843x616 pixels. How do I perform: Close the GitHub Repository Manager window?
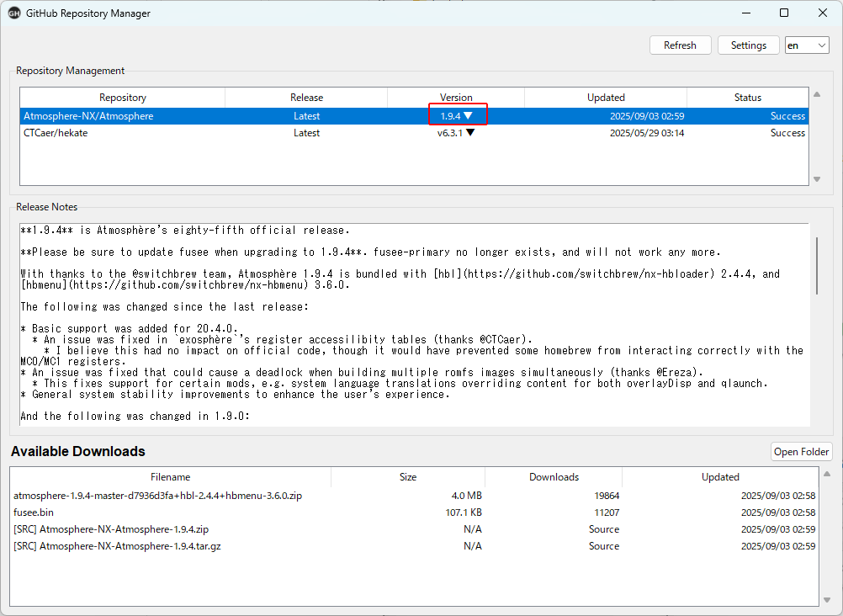(823, 13)
